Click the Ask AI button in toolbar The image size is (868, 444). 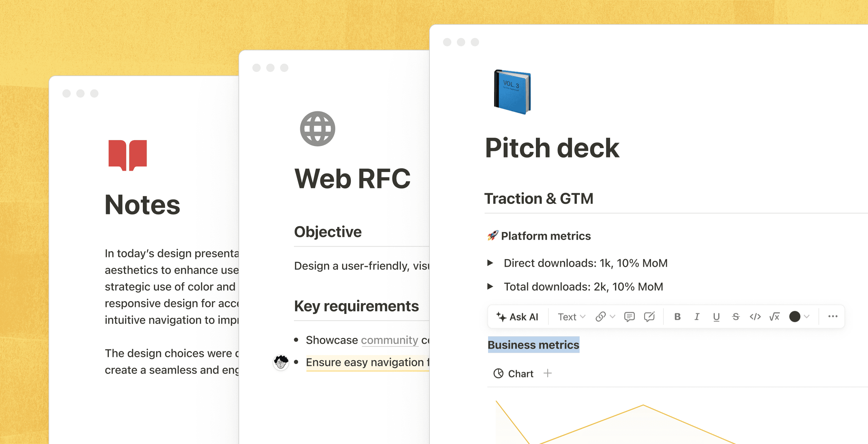pyautogui.click(x=517, y=317)
